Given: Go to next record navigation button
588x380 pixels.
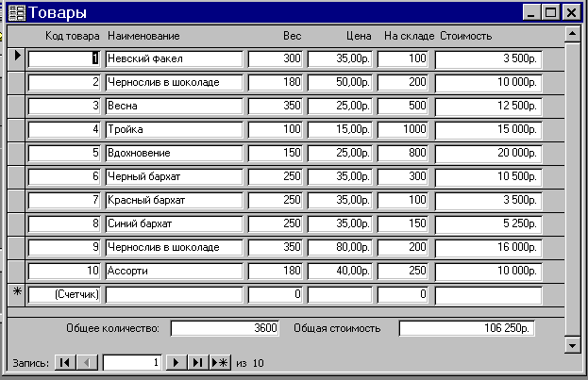Looking at the screenshot, I should [176, 362].
